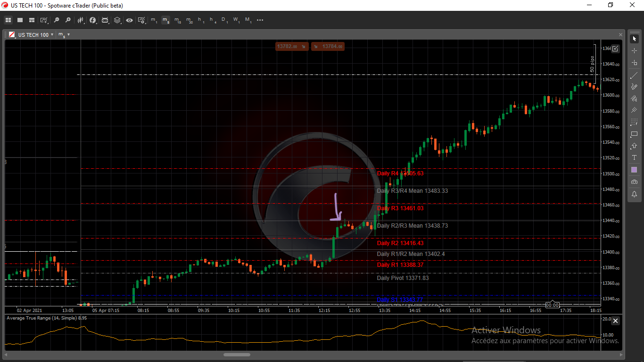Select the D1 daily timeframe
This screenshot has height=362, width=644.
click(x=224, y=20)
